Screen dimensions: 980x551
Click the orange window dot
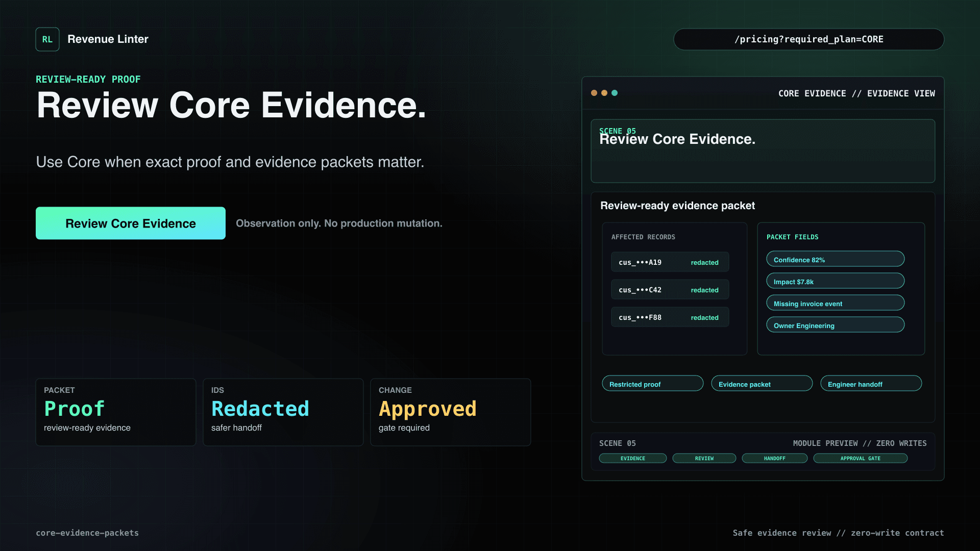(594, 93)
